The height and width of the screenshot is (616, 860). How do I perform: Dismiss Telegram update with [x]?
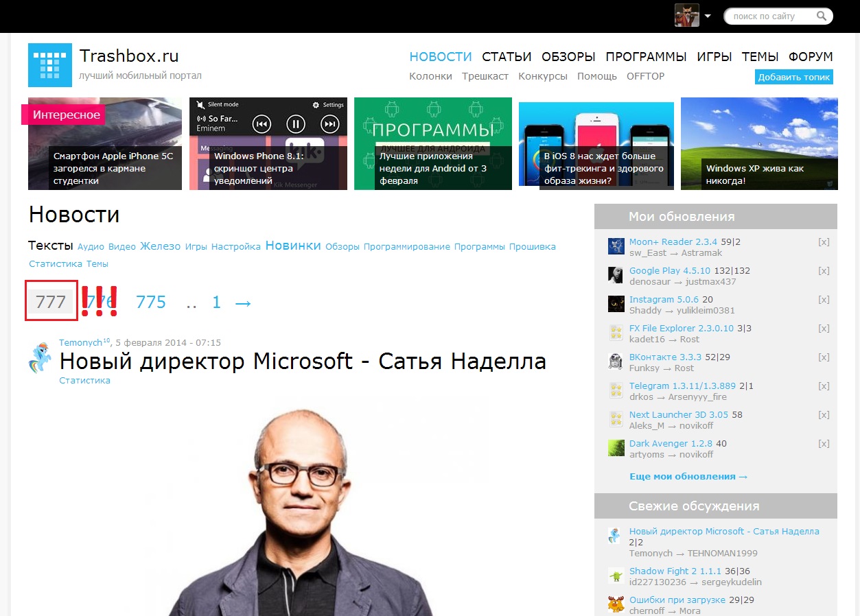coord(824,386)
